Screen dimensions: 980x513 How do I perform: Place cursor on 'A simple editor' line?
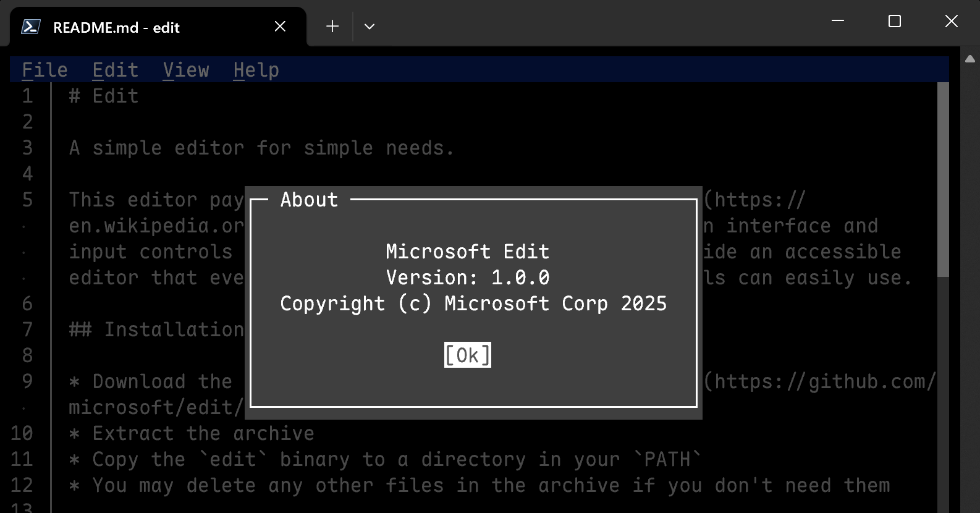[261, 148]
